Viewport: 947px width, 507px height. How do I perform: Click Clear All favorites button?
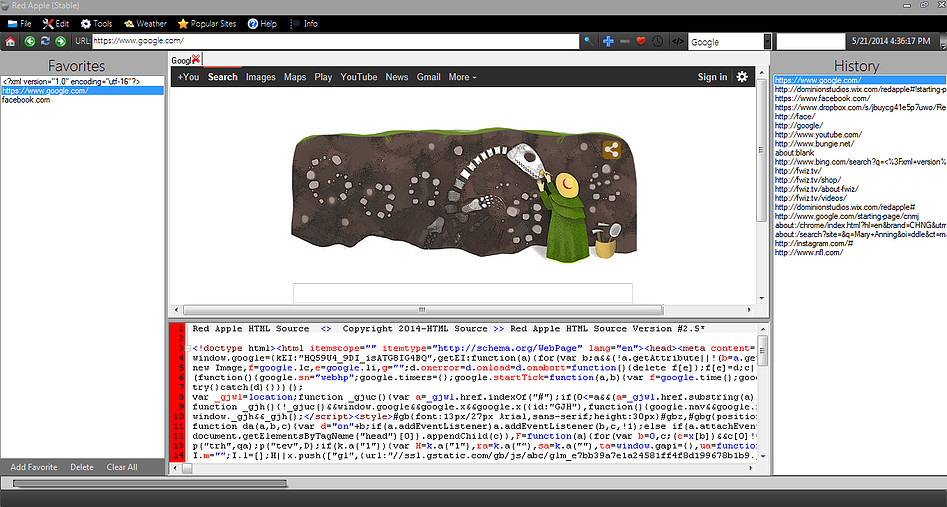[x=122, y=467]
